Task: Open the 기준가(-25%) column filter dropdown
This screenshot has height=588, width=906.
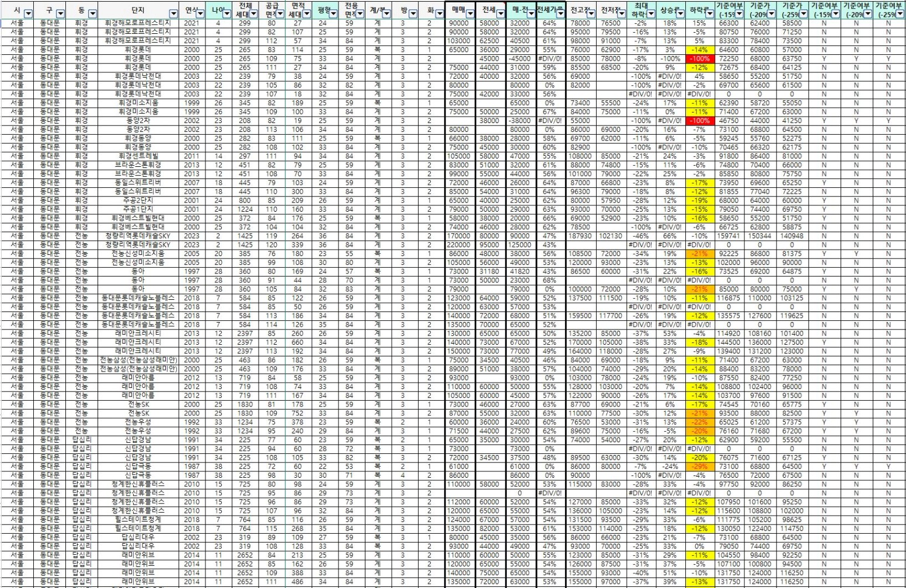Action: [803, 13]
